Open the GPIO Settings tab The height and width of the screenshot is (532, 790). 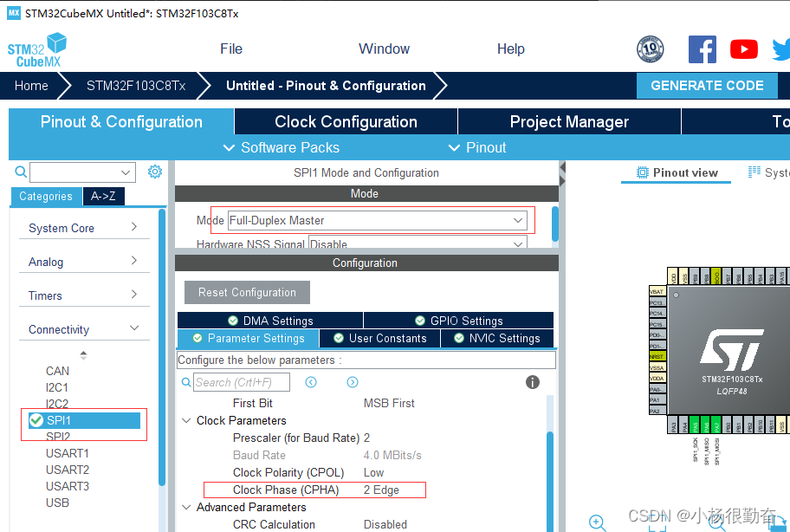coord(458,321)
